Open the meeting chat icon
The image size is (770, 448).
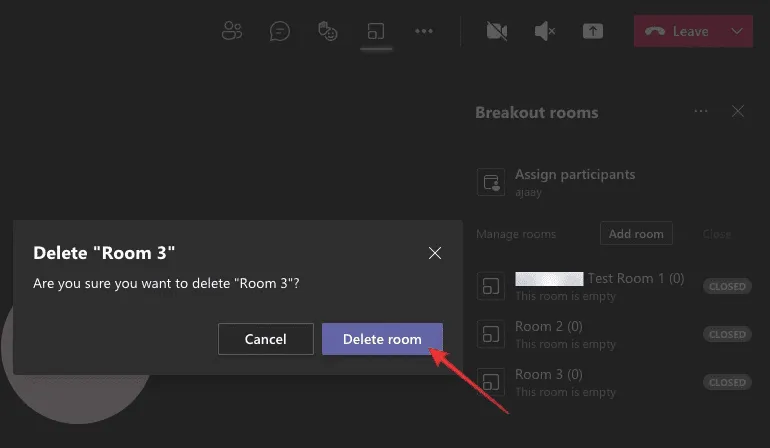(280, 31)
